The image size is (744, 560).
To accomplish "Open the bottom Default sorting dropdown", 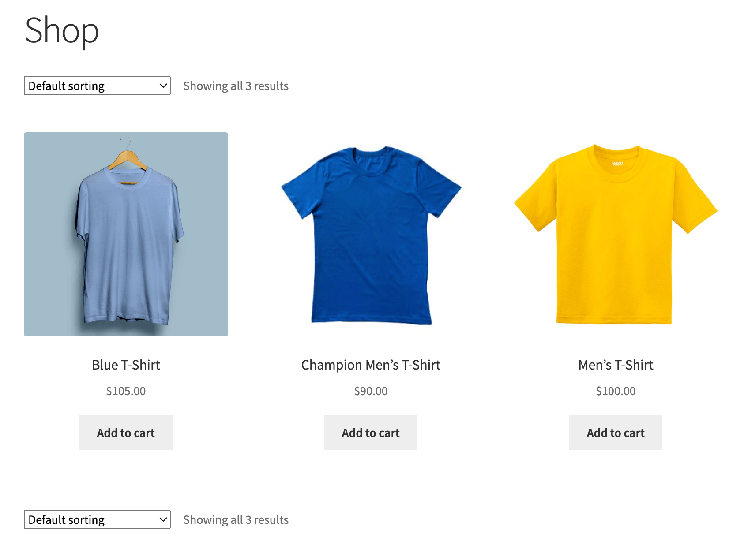I will (97, 519).
